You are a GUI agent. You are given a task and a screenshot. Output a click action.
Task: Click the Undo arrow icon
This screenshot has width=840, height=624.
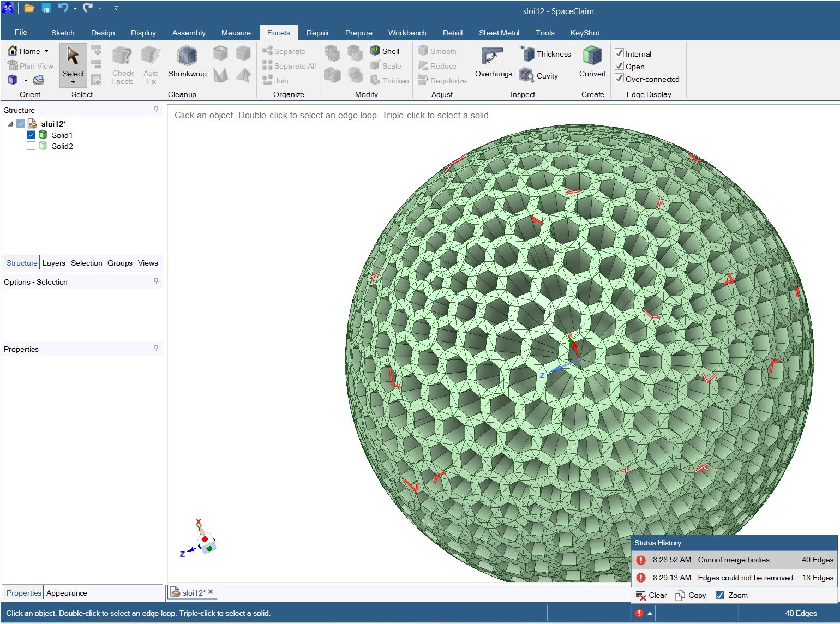click(x=63, y=8)
